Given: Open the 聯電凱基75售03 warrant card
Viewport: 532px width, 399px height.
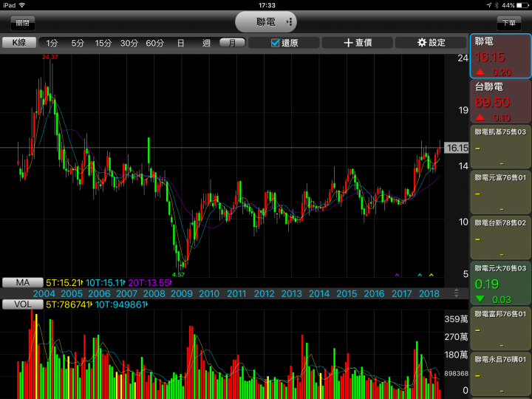Looking at the screenshot, I should tap(500, 147).
